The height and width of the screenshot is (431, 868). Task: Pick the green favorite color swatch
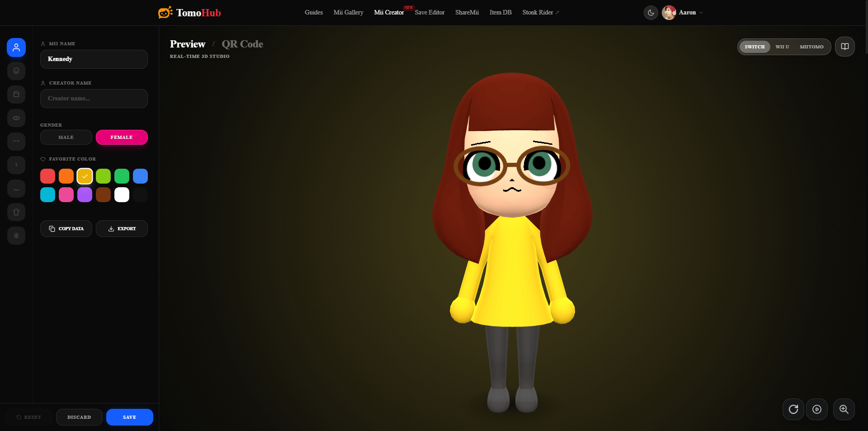pos(122,176)
